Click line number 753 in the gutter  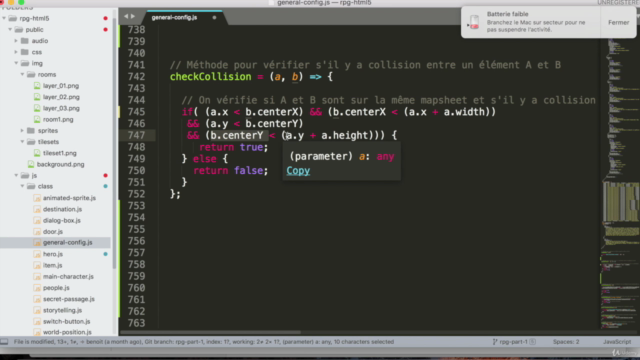(136, 206)
